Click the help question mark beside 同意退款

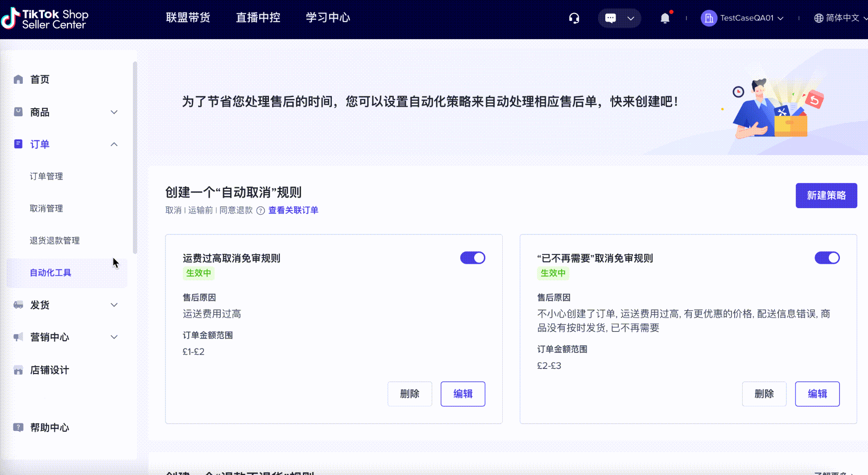tap(260, 211)
